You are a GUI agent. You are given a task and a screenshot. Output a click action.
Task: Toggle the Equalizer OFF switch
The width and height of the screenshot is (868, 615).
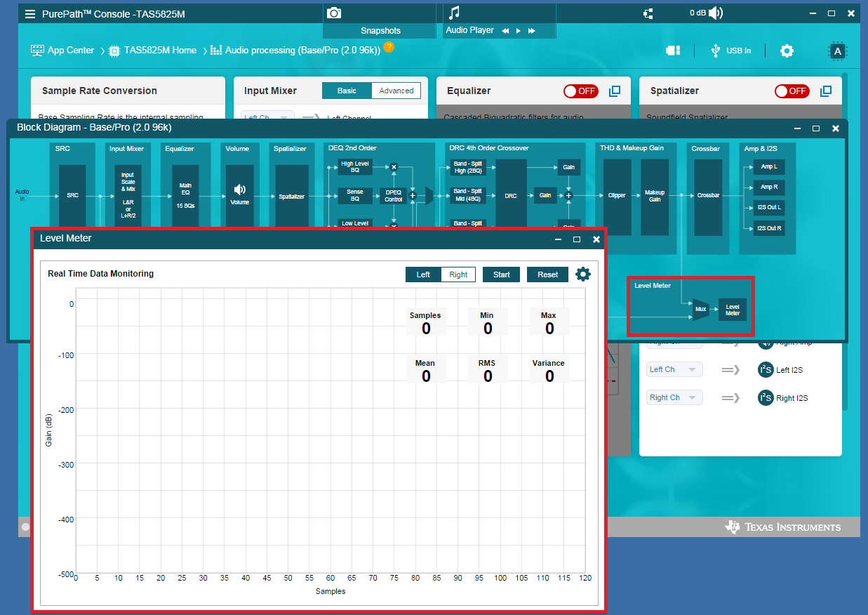580,91
